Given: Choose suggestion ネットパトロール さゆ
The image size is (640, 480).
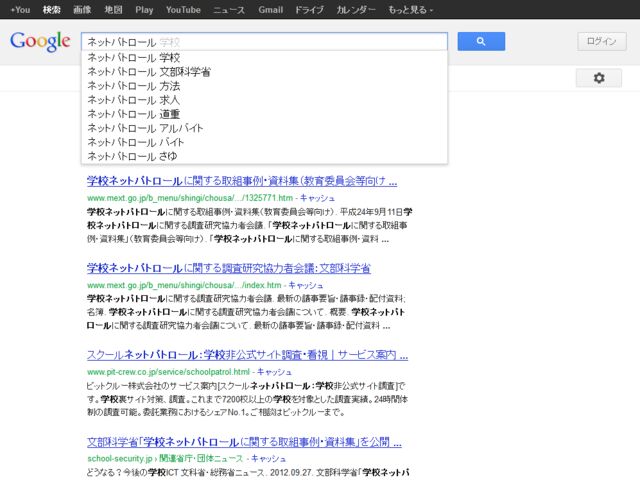Looking at the screenshot, I should [x=264, y=156].
